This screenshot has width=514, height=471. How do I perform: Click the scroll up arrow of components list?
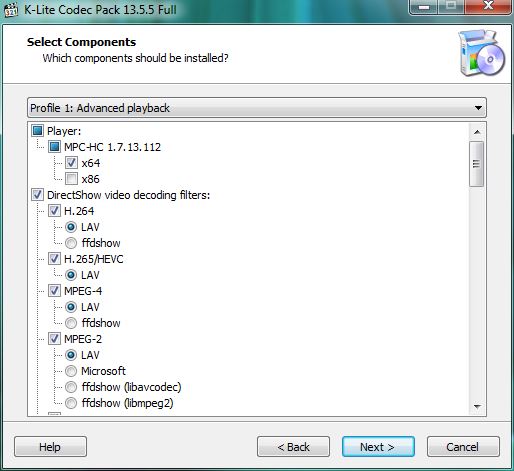coord(477,132)
